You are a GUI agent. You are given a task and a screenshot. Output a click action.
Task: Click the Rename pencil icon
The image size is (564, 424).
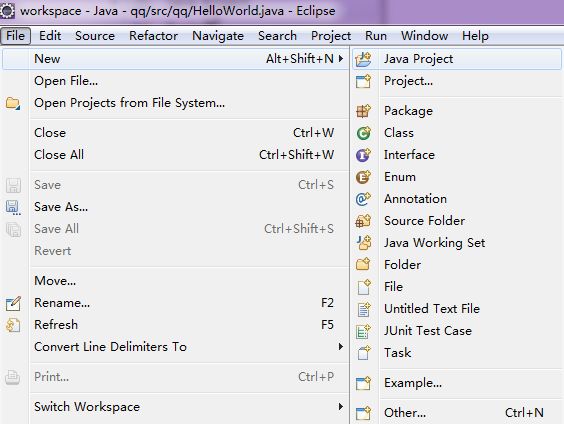(13, 304)
